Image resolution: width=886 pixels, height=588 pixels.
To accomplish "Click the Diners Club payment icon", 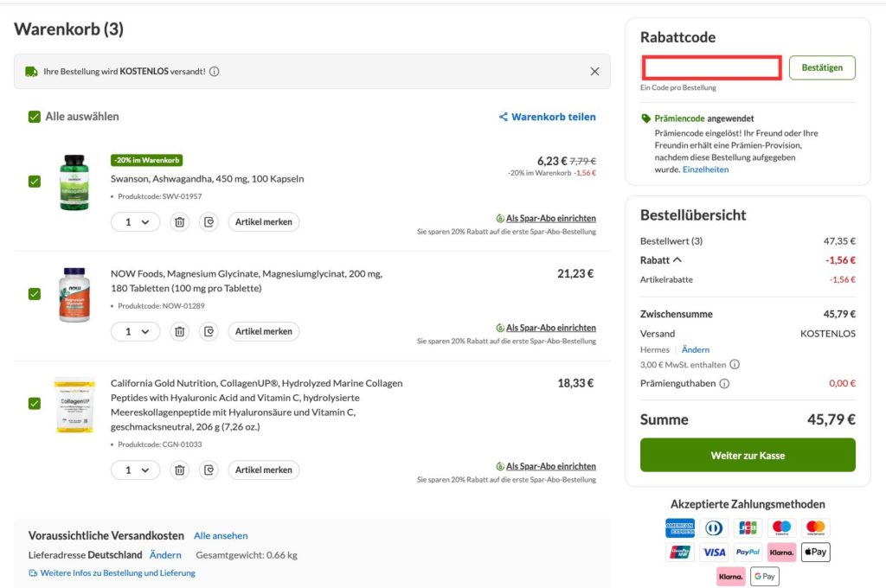I will point(714,527).
